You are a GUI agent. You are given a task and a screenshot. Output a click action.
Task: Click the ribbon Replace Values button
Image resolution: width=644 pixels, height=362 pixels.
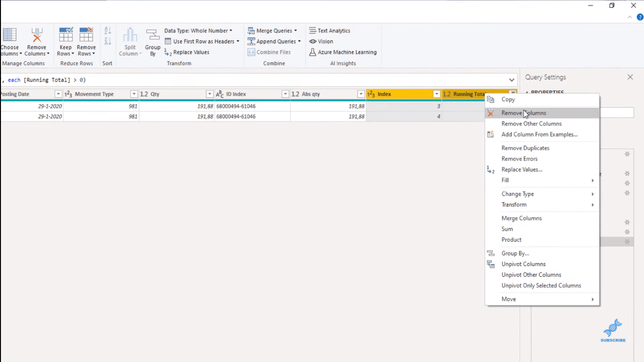tap(187, 52)
